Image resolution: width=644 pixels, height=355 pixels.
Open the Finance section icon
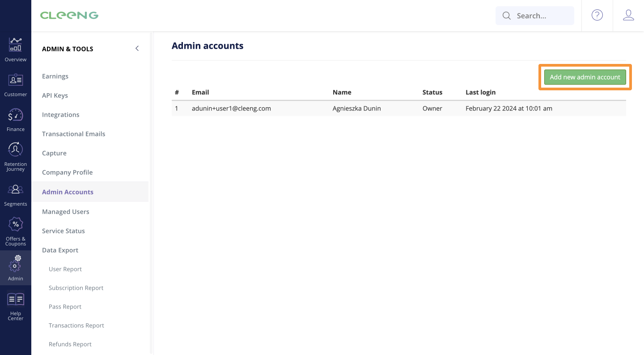pos(16,118)
